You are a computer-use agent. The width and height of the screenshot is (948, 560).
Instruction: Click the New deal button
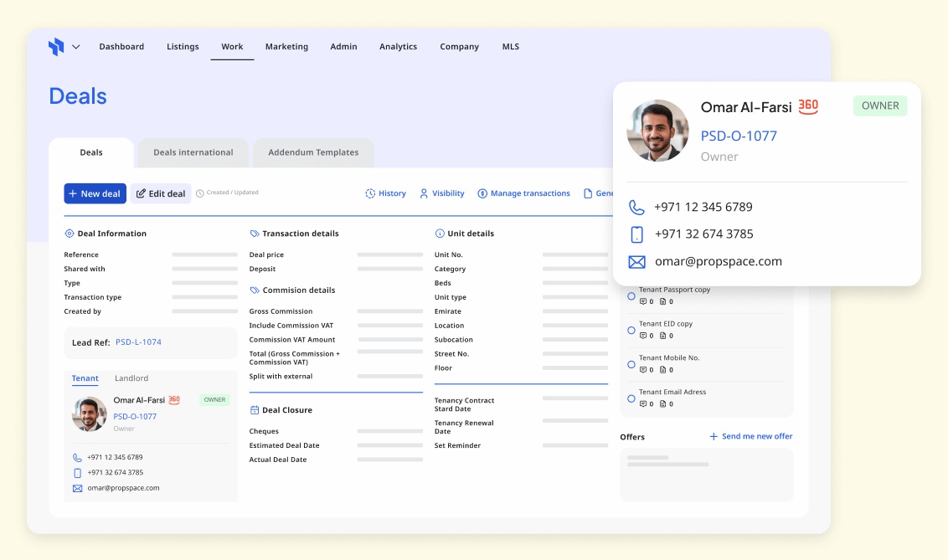pos(95,193)
